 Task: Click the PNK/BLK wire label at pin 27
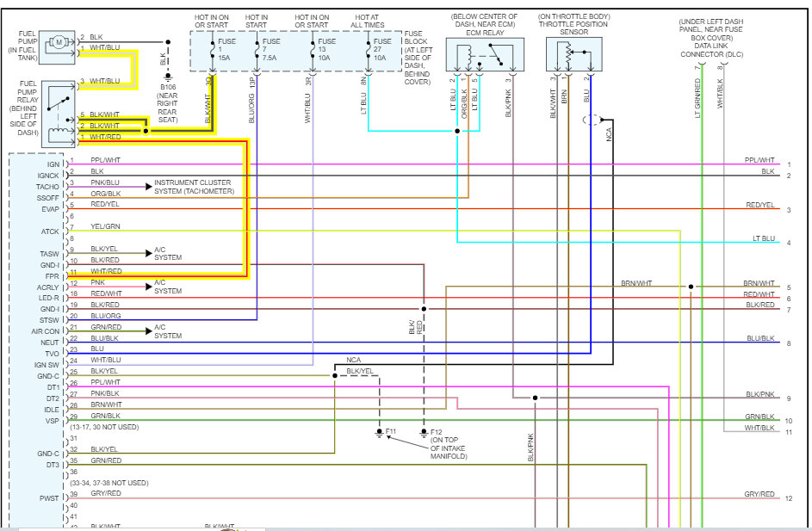105,393
